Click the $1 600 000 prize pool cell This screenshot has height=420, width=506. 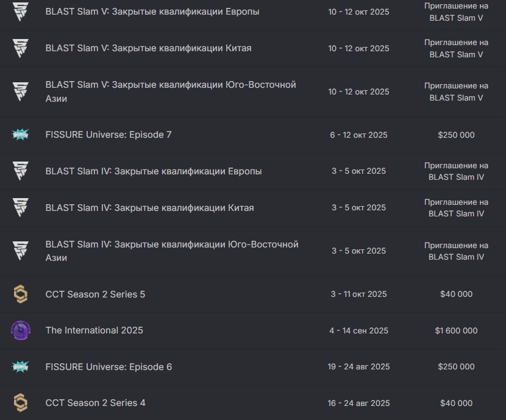(456, 330)
